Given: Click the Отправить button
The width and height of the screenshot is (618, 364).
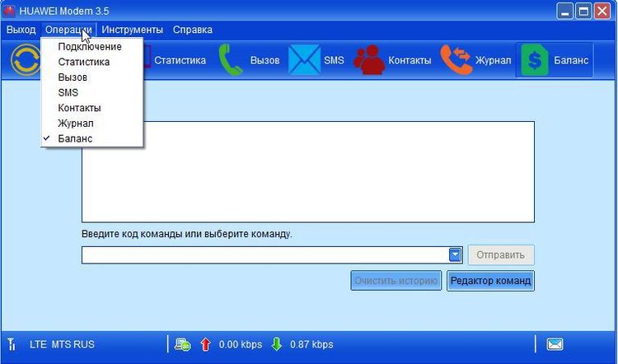Looking at the screenshot, I should (x=501, y=254).
